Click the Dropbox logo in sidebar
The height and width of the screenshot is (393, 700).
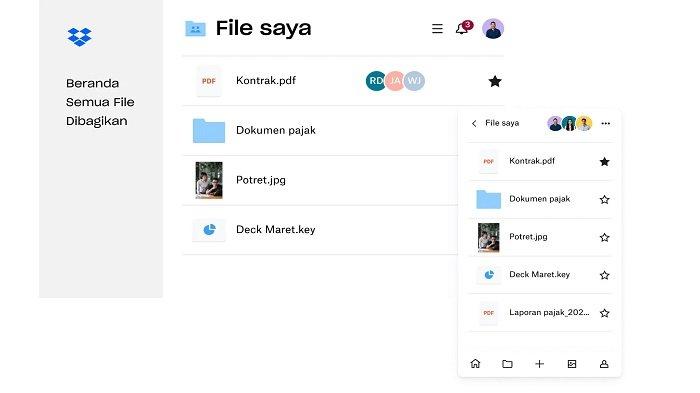pyautogui.click(x=79, y=37)
